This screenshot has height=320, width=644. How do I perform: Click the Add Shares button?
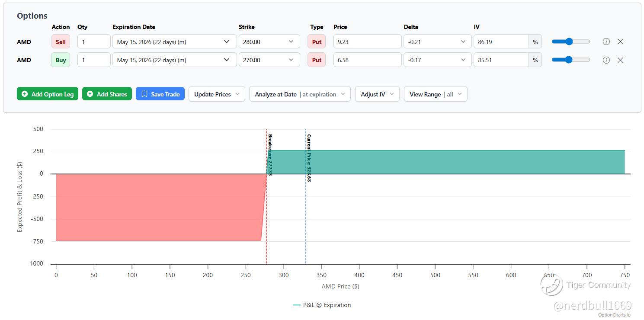[x=107, y=94]
